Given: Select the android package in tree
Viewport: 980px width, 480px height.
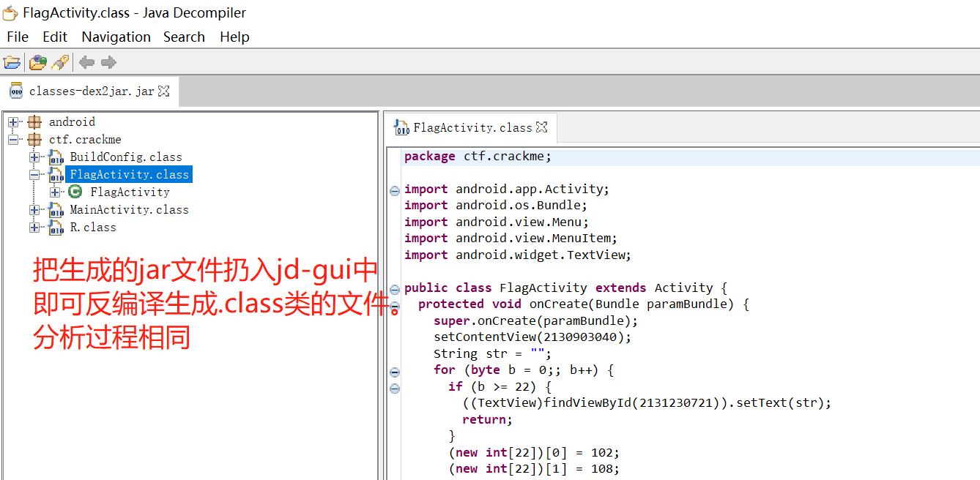Looking at the screenshot, I should tap(72, 122).
